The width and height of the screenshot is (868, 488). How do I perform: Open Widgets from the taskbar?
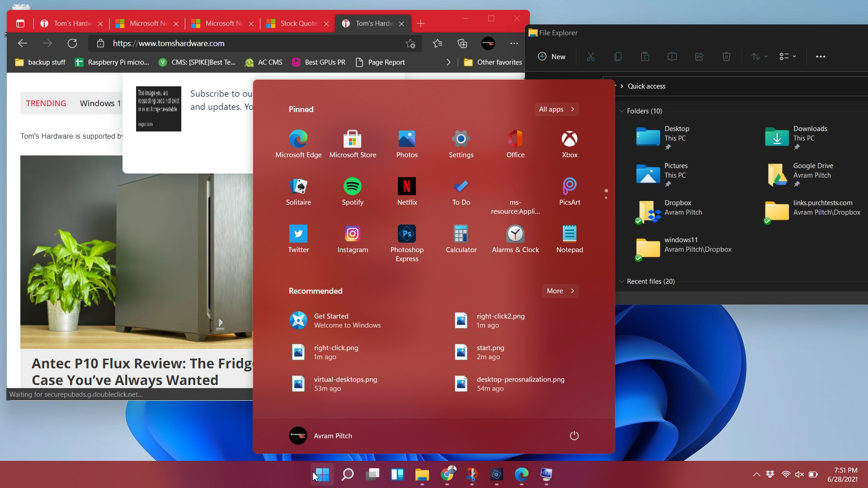coord(397,474)
